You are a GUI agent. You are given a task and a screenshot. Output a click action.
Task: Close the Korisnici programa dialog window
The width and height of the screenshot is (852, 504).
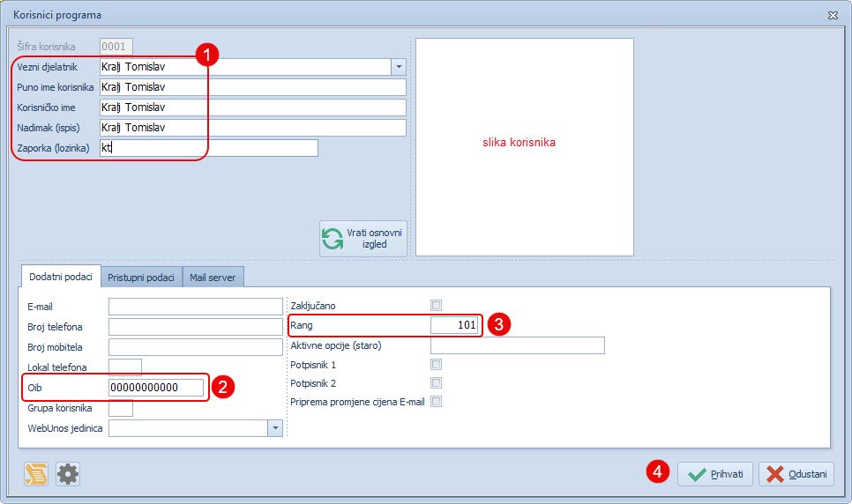coord(833,15)
